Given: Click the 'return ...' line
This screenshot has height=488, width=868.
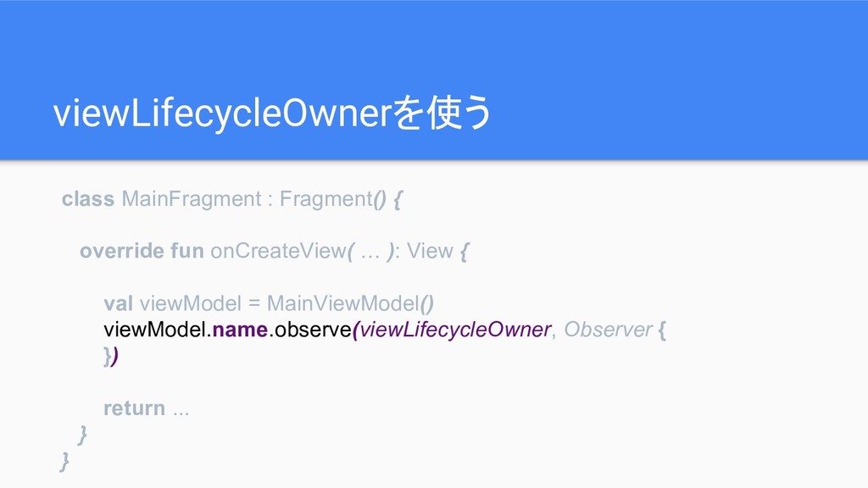Looking at the screenshot, I should 146,408.
